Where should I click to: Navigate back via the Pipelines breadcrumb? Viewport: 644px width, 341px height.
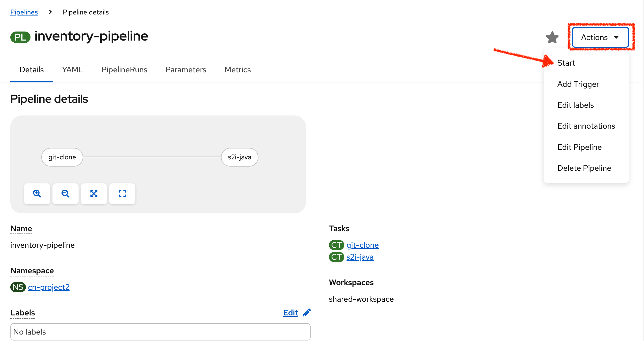pos(24,12)
